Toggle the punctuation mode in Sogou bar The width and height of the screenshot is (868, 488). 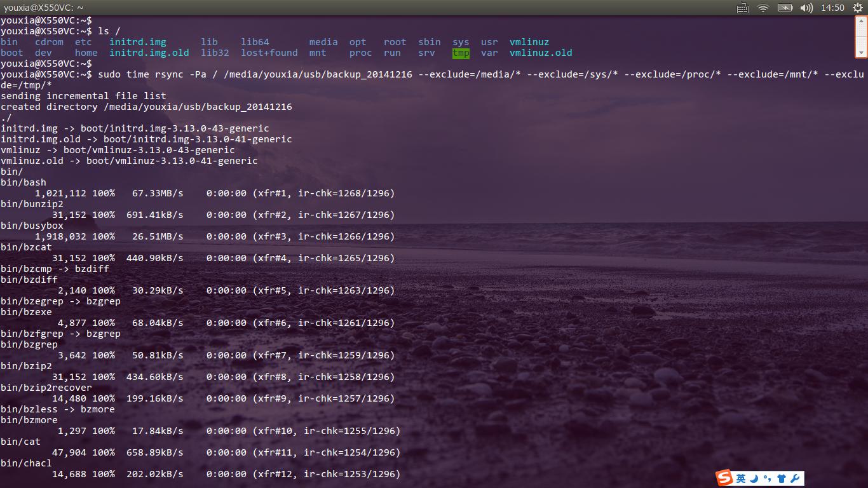tap(768, 478)
